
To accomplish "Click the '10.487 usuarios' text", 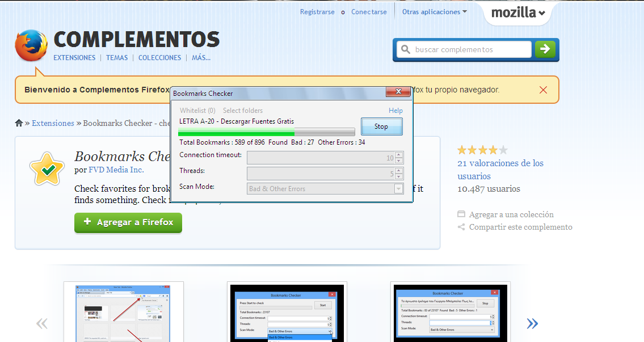I will pos(489,189).
